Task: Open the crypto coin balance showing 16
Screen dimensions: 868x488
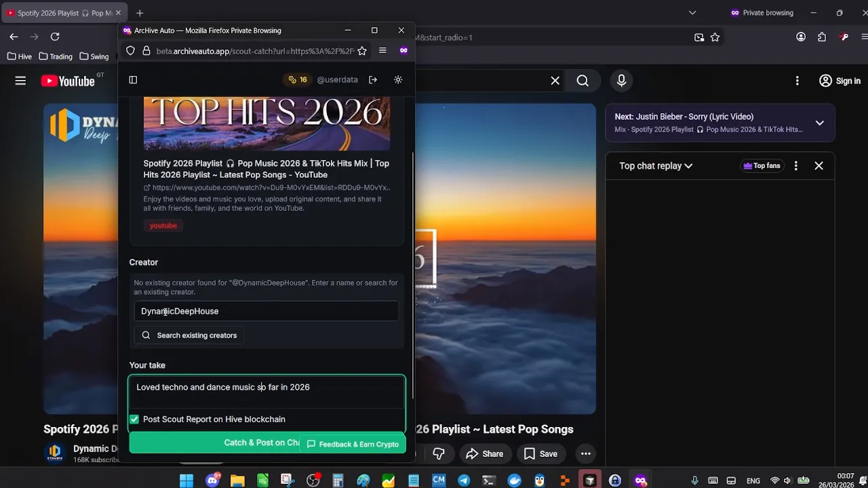Action: [297, 79]
